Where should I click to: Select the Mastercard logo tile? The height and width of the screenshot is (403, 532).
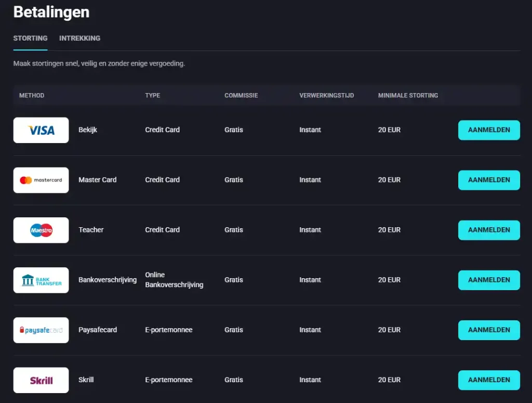[41, 180]
